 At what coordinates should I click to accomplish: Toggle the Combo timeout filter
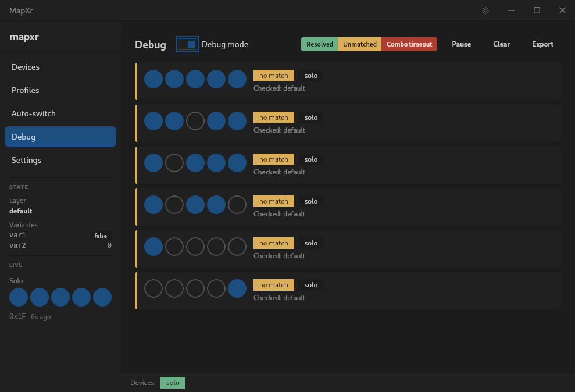409,44
